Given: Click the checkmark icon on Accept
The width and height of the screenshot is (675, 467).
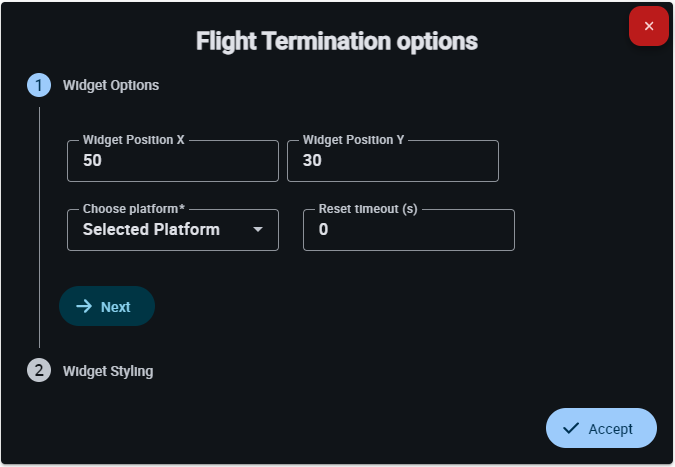Looking at the screenshot, I should 571,428.
